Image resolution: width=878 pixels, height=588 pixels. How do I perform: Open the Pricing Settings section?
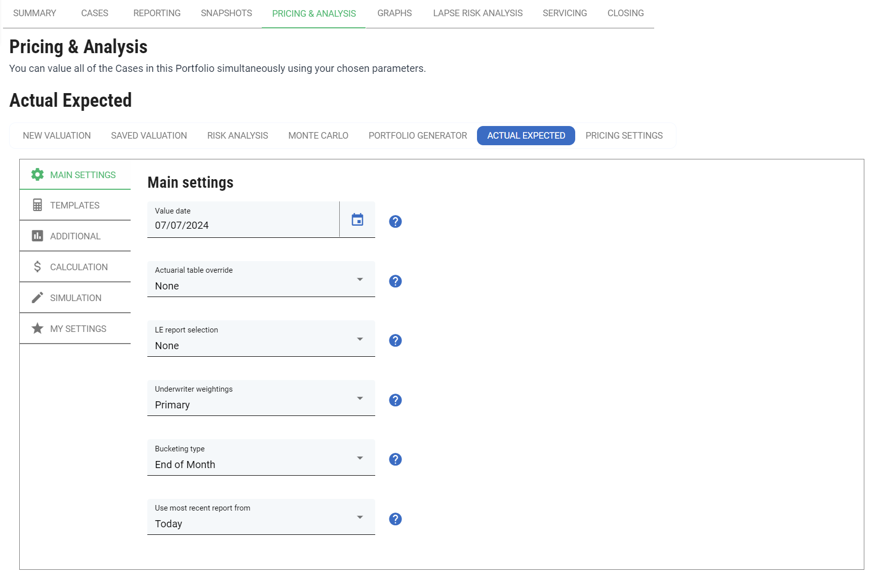coord(624,136)
